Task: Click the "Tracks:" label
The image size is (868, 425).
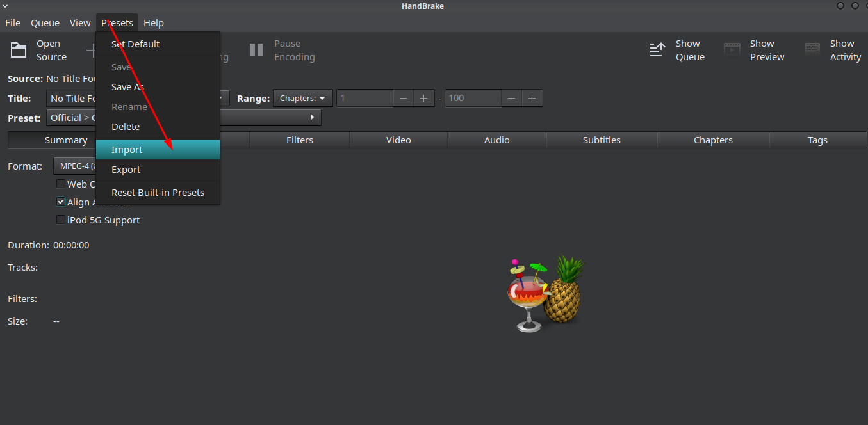Action: coord(22,268)
